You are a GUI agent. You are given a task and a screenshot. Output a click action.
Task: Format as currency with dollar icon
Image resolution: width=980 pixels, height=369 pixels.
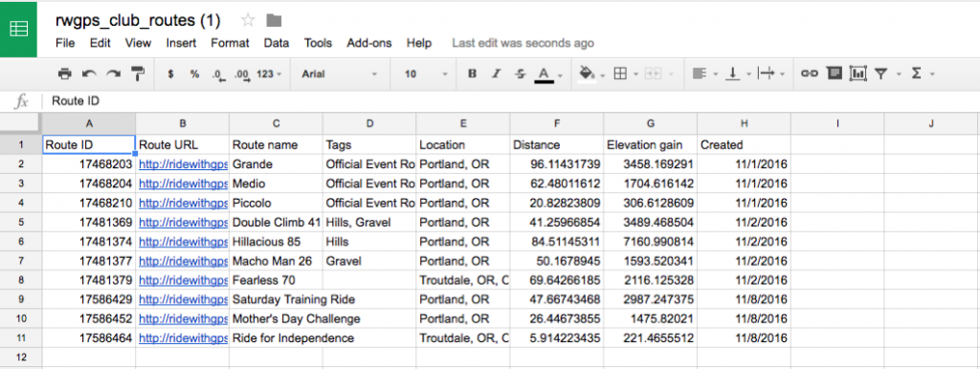click(170, 74)
